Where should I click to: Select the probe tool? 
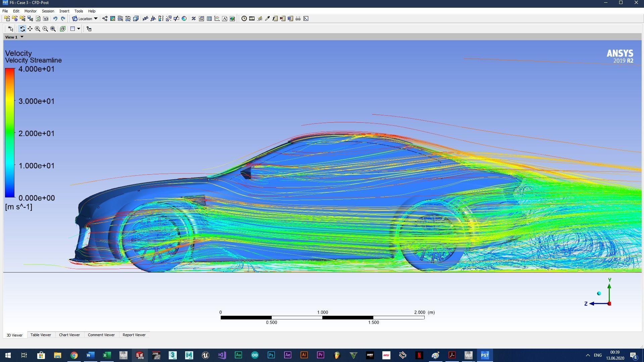[x=268, y=18]
